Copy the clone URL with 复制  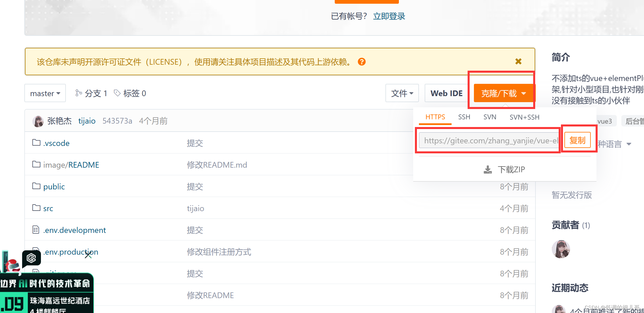point(578,140)
